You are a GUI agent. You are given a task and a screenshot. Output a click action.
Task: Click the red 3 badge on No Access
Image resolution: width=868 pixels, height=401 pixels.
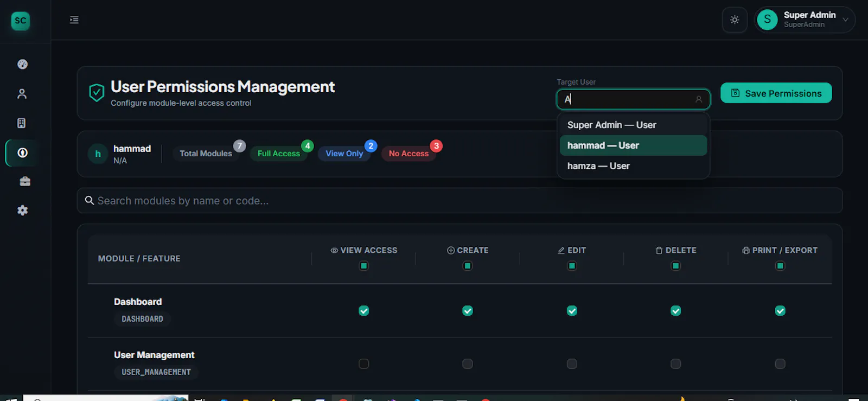pyautogui.click(x=436, y=146)
